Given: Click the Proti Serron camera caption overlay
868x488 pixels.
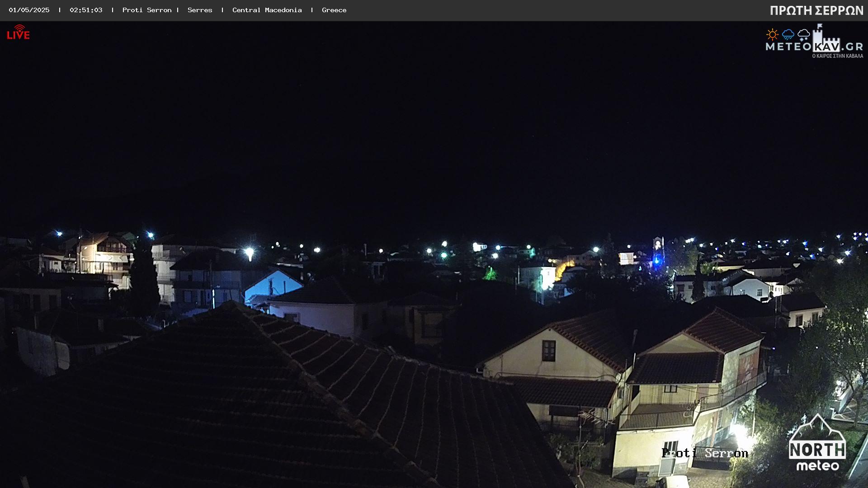Looking at the screenshot, I should (x=704, y=453).
